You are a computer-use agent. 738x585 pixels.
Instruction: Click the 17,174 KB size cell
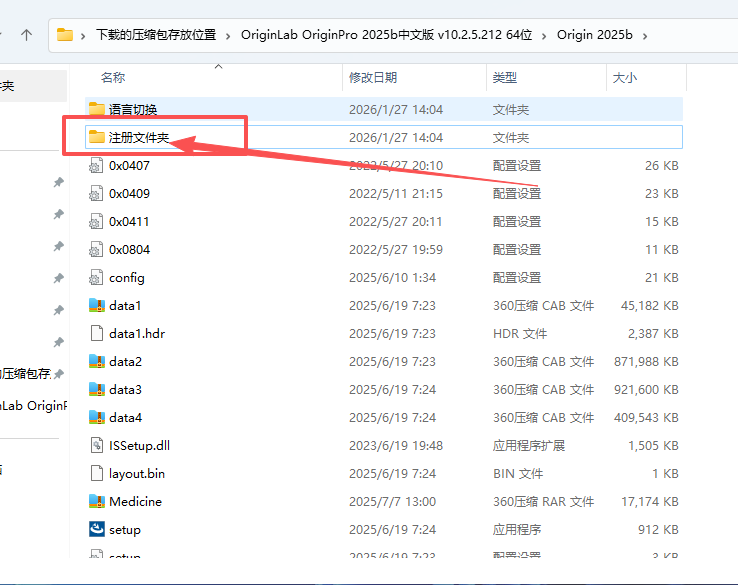click(650, 502)
